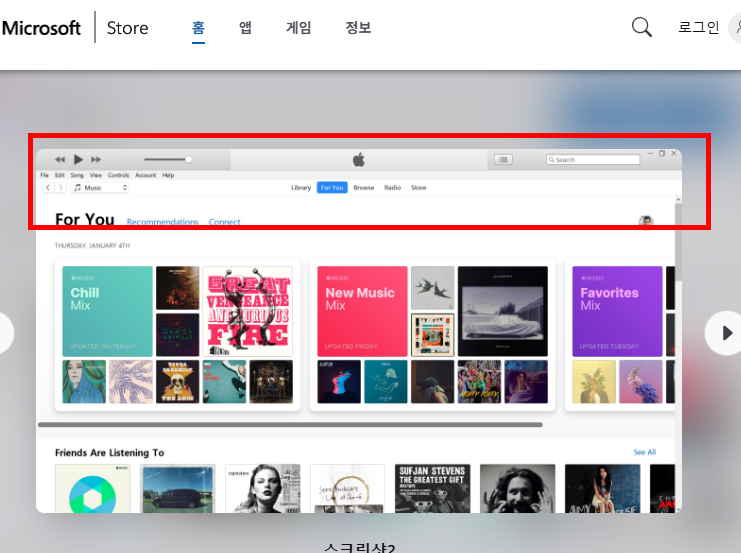
Task: Open the iTunes File menu
Action: pos(44,175)
